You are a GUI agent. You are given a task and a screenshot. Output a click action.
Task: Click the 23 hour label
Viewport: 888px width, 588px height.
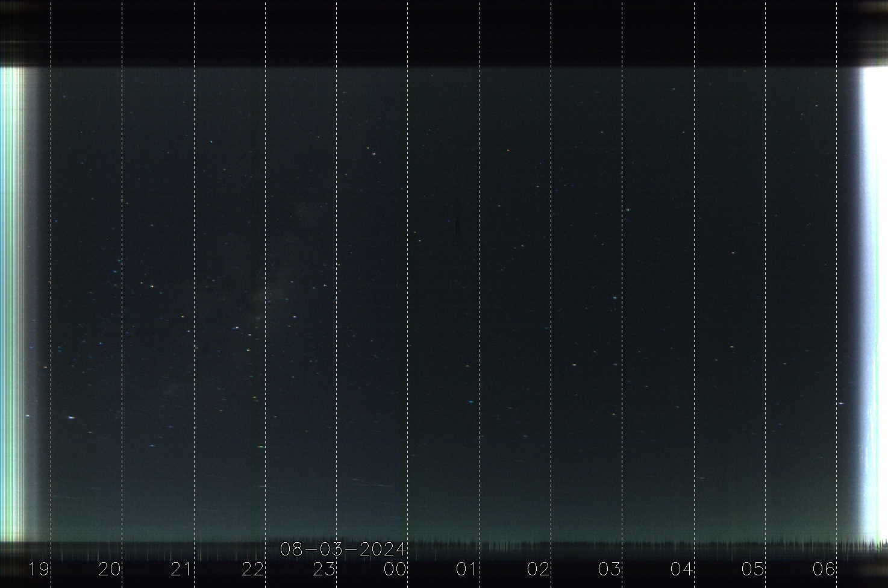324,569
